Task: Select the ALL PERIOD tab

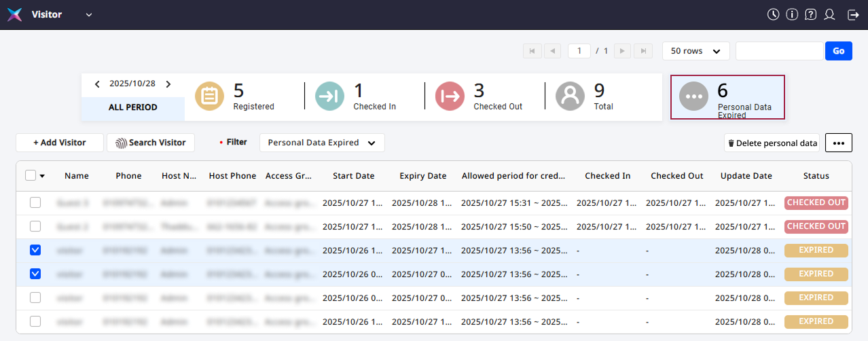Action: [x=133, y=107]
